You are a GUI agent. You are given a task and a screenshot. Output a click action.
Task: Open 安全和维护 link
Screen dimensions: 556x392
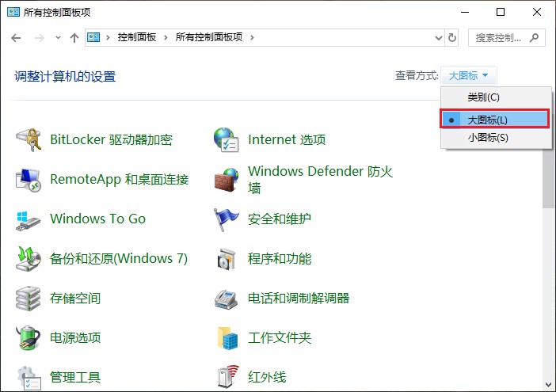279,219
